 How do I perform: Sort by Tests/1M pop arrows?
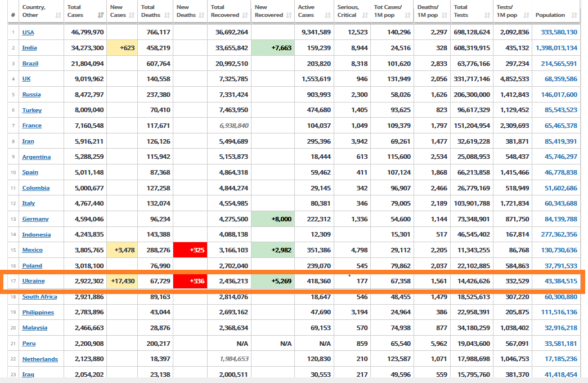[527, 15]
